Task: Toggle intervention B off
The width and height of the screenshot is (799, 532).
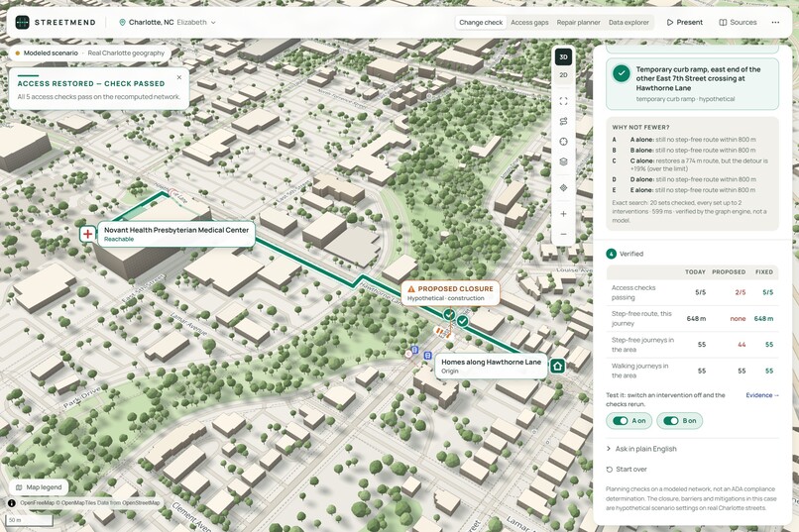Action: click(679, 420)
